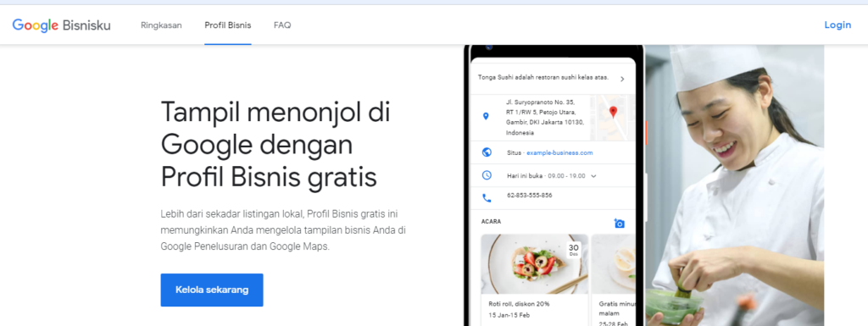Screen dimensions: 868x326
Task: Click the Google Bisnisku logo
Action: tap(61, 25)
